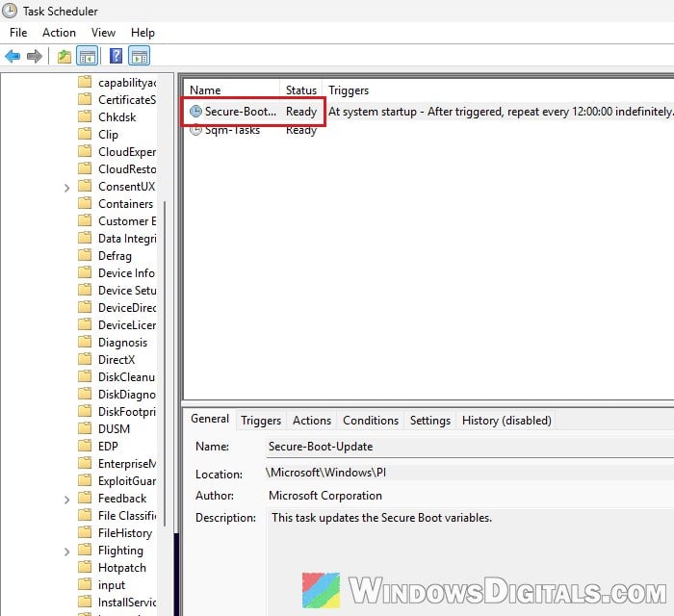The height and width of the screenshot is (616, 674).
Task: Select the DiskCleanu folder in tree
Action: tap(126, 376)
